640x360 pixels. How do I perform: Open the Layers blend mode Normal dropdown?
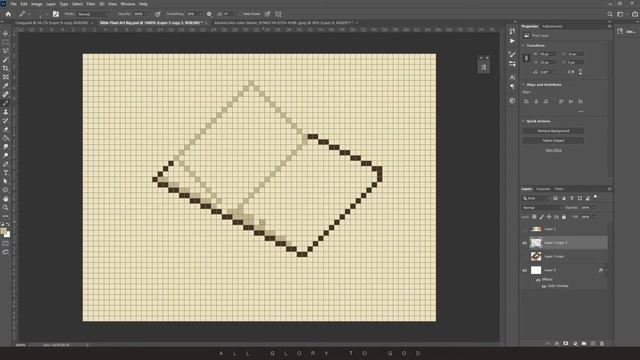542,208
